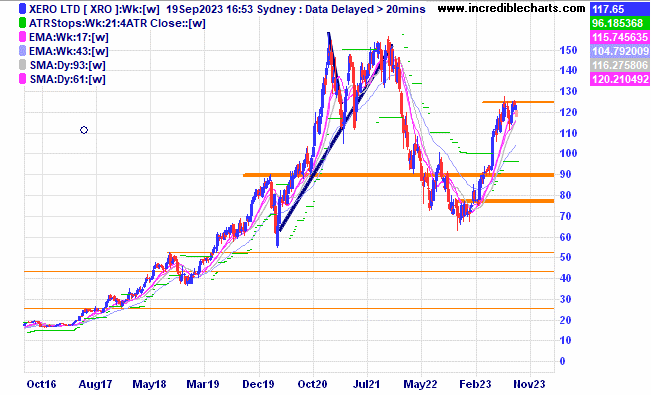Select the thin orange horizontal line near 52
651x395 pixels.
(x=360, y=252)
